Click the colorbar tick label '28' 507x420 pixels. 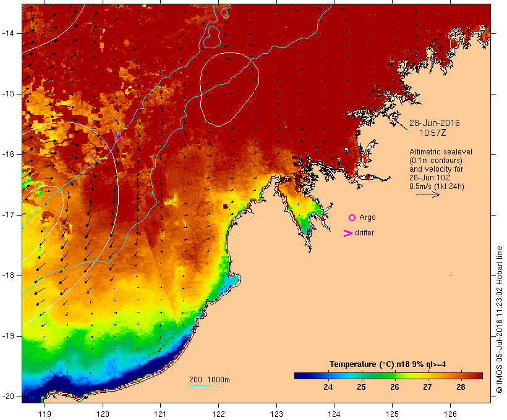[461, 387]
